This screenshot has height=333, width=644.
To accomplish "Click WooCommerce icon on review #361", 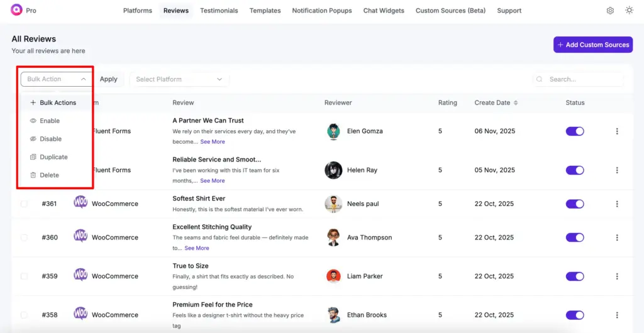I will 80,202.
